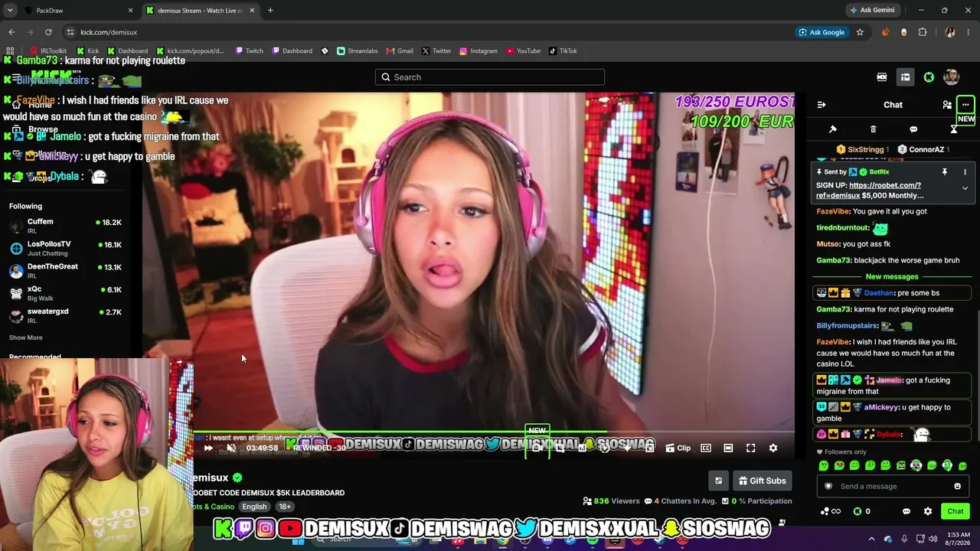Open Cuffem channel in Following list

(x=65, y=226)
